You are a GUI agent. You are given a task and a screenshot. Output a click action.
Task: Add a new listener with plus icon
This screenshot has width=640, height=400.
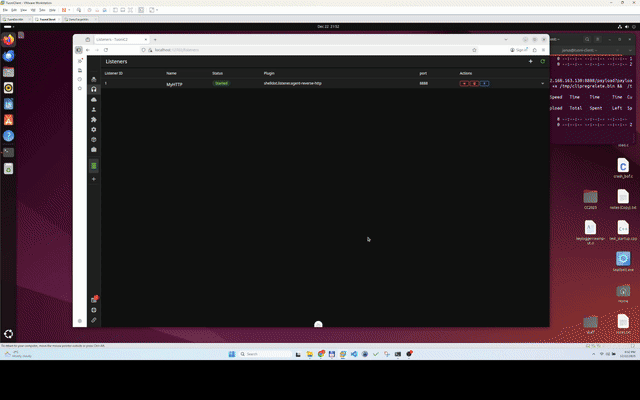coord(531,61)
